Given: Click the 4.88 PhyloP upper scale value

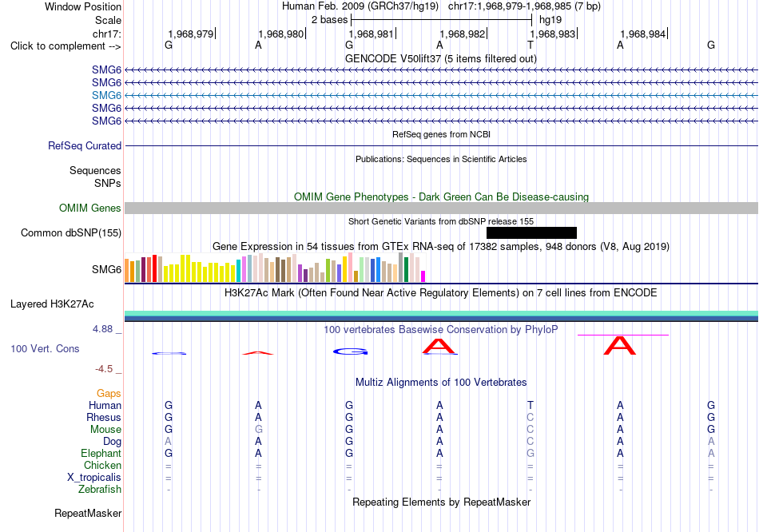Looking at the screenshot, I should pyautogui.click(x=102, y=329).
